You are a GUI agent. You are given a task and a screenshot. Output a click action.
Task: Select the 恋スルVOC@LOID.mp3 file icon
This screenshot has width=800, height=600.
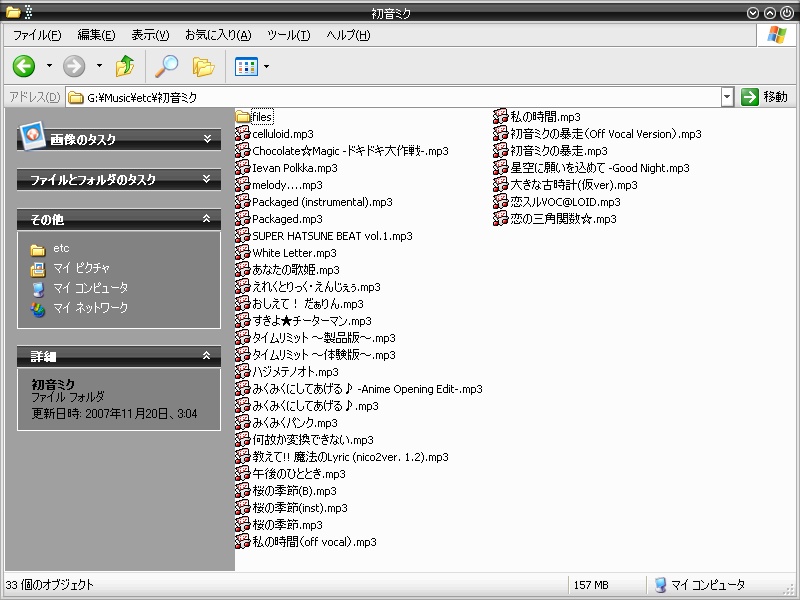[x=501, y=202]
